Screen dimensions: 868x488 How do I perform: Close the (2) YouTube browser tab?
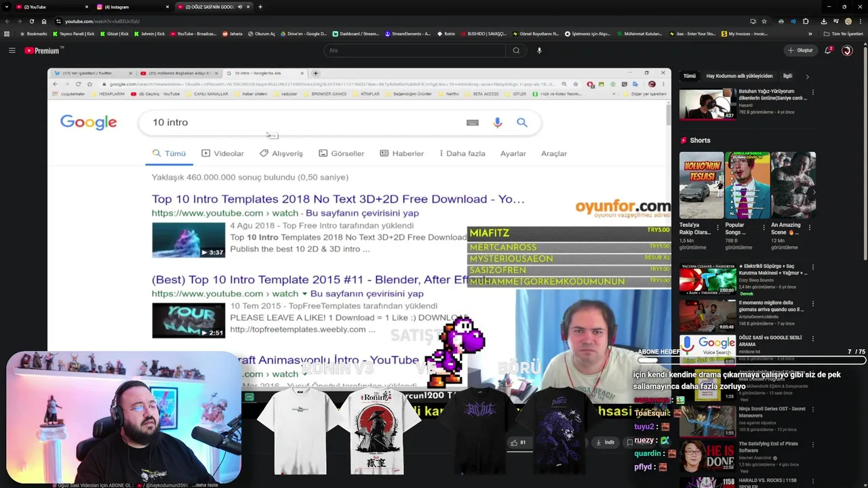(87, 7)
